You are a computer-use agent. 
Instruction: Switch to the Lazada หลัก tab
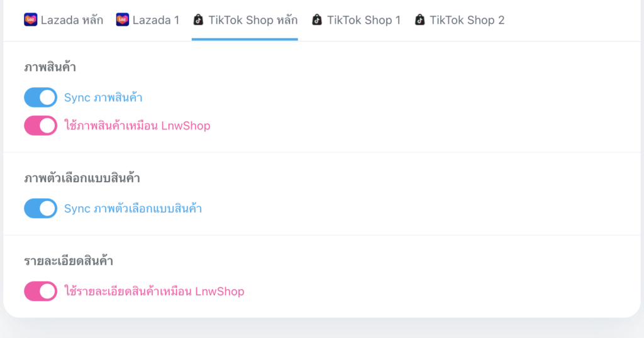[72, 20]
